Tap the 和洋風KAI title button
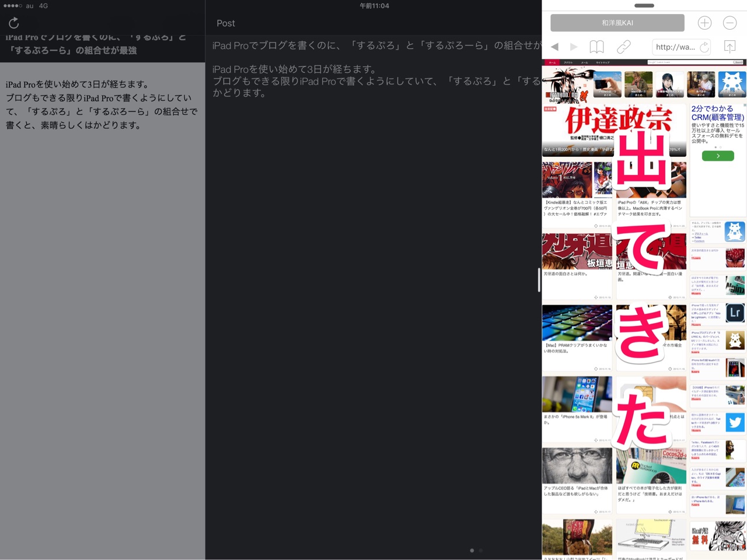Image resolution: width=747 pixels, height=560 pixels. [617, 23]
